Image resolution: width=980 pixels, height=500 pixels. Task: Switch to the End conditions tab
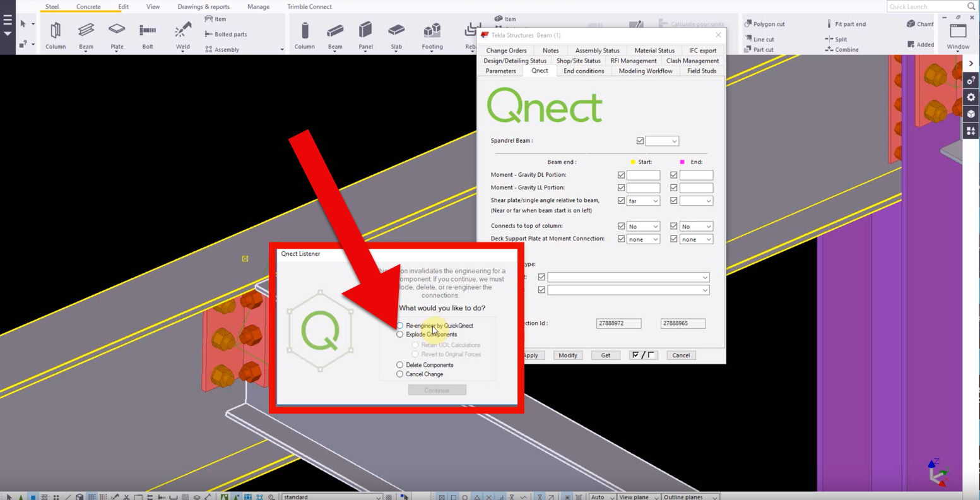[x=583, y=71]
